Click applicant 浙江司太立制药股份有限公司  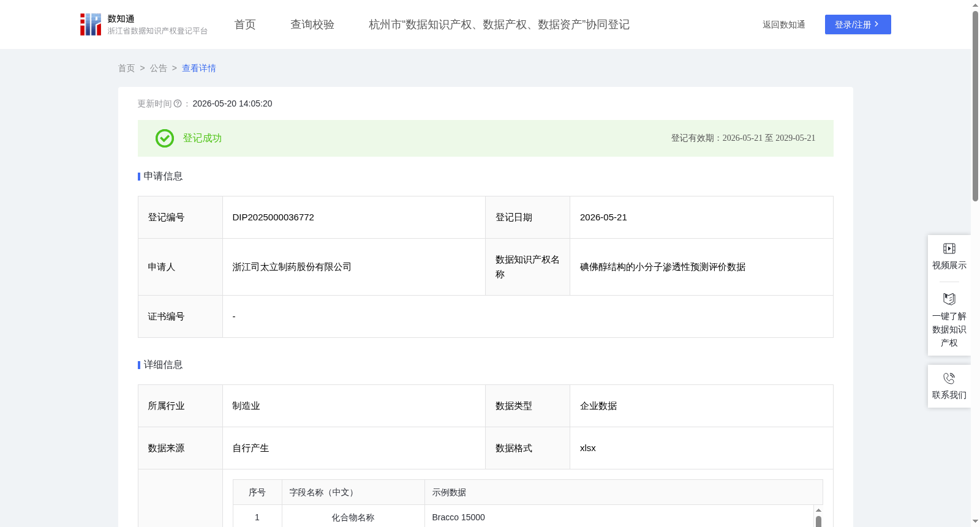coord(292,267)
